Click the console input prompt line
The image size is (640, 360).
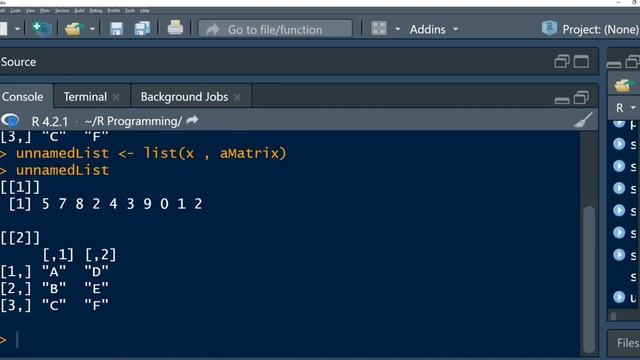tap(290, 340)
